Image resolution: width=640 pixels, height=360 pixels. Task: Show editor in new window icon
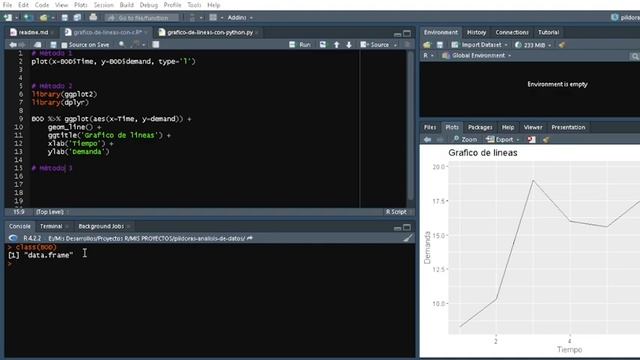point(38,45)
